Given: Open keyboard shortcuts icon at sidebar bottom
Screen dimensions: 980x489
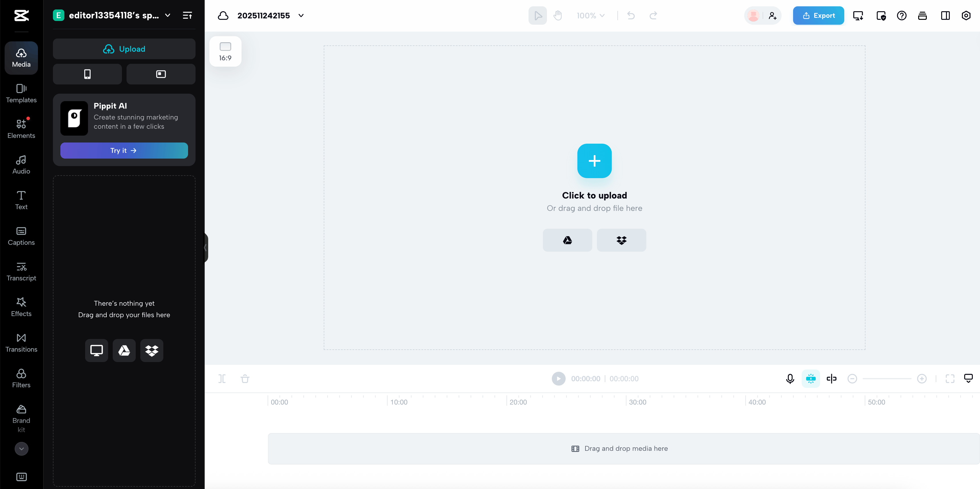Looking at the screenshot, I should pos(21,476).
